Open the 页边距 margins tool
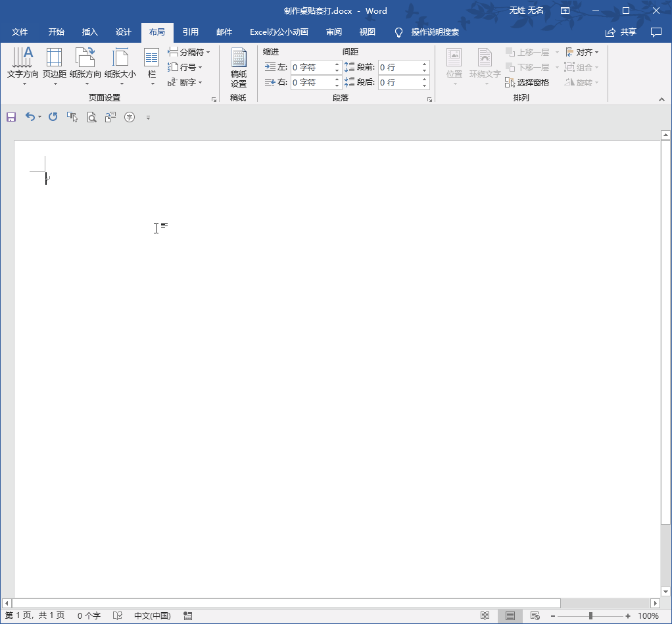The image size is (672, 624). (x=55, y=66)
